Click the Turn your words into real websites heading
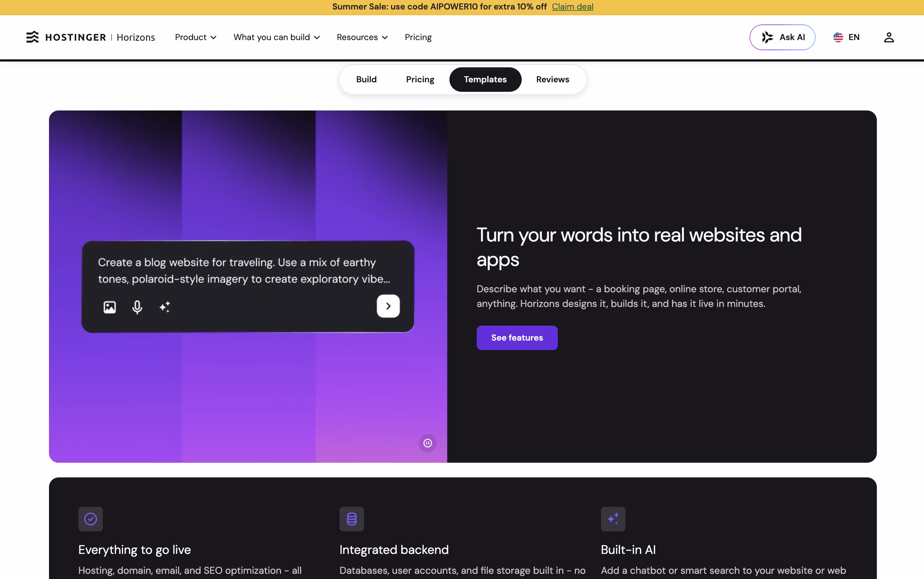Image resolution: width=924 pixels, height=579 pixels. pyautogui.click(x=639, y=247)
